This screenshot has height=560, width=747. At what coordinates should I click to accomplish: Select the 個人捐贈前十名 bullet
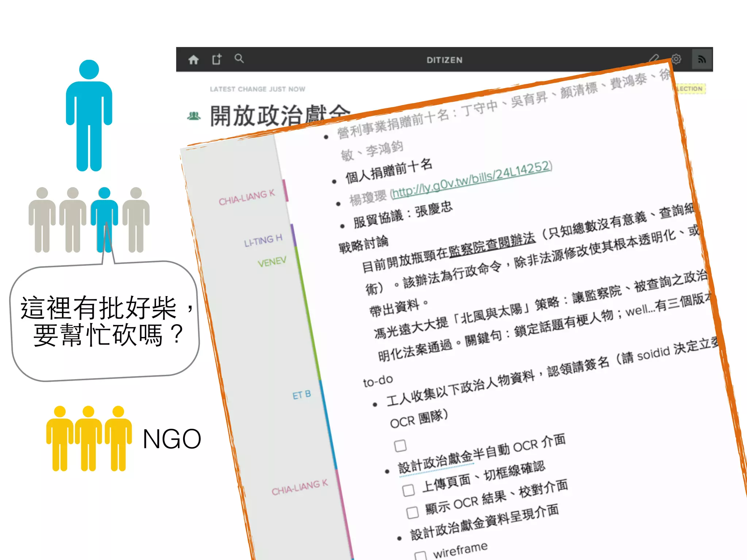(389, 171)
